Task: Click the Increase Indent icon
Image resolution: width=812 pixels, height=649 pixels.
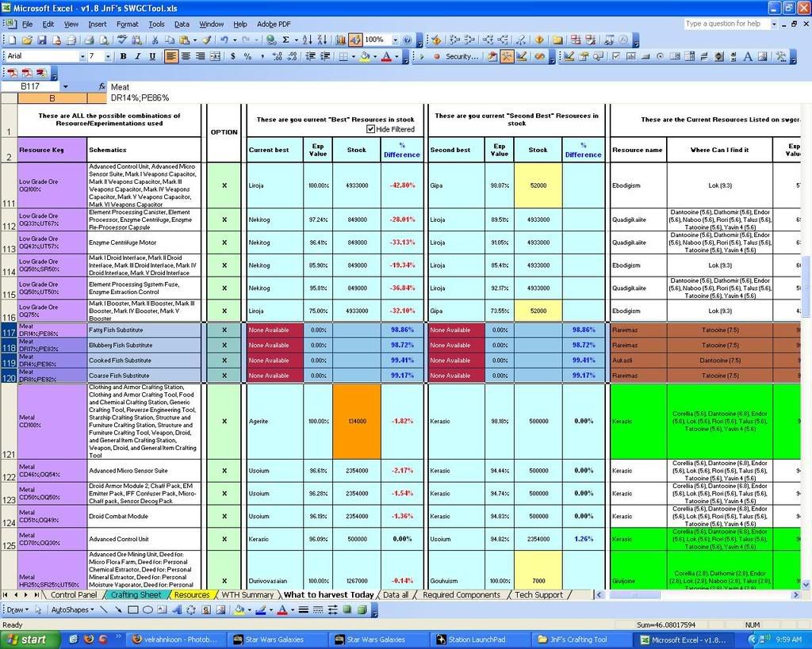Action: (x=325, y=56)
